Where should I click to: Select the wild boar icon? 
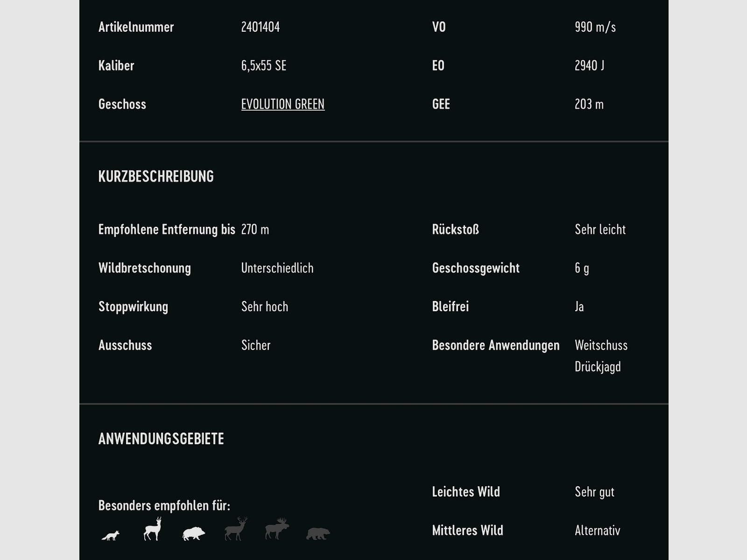[x=193, y=533]
